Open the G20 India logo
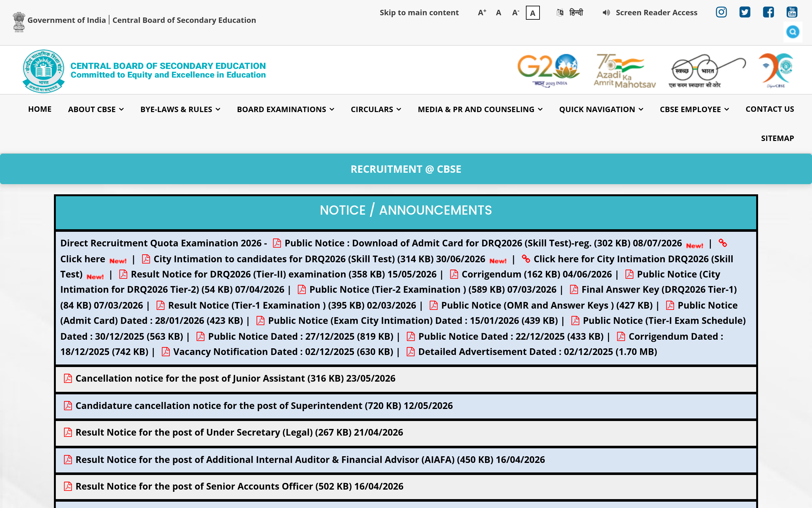 point(549,70)
